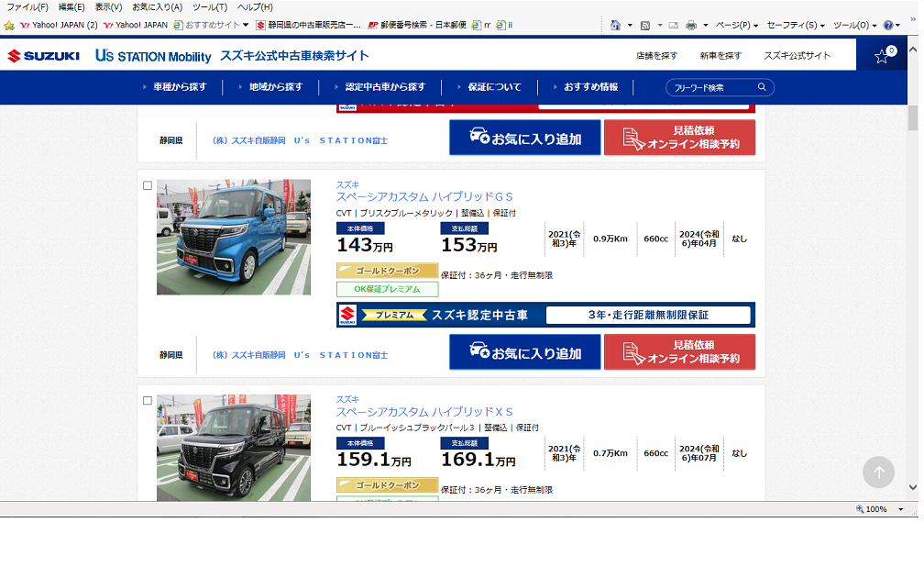Click the SUZUKI logo
Screen dimensions: 924x578
pyautogui.click(x=44, y=55)
